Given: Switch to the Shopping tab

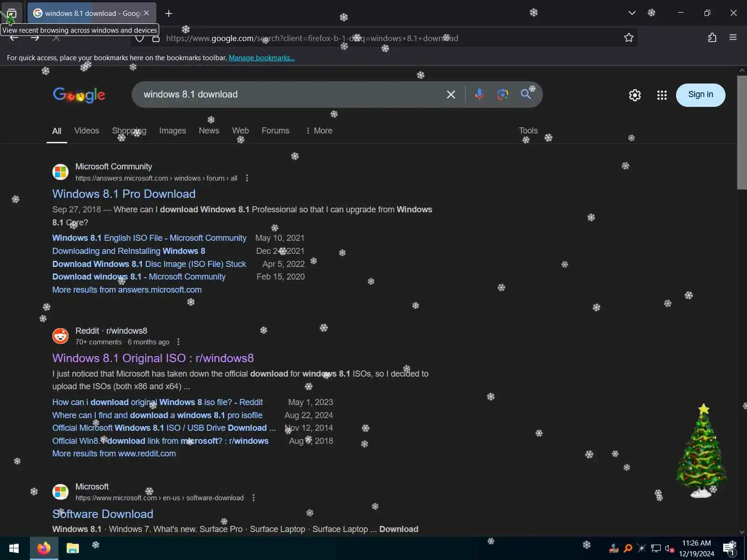Looking at the screenshot, I should (x=129, y=131).
